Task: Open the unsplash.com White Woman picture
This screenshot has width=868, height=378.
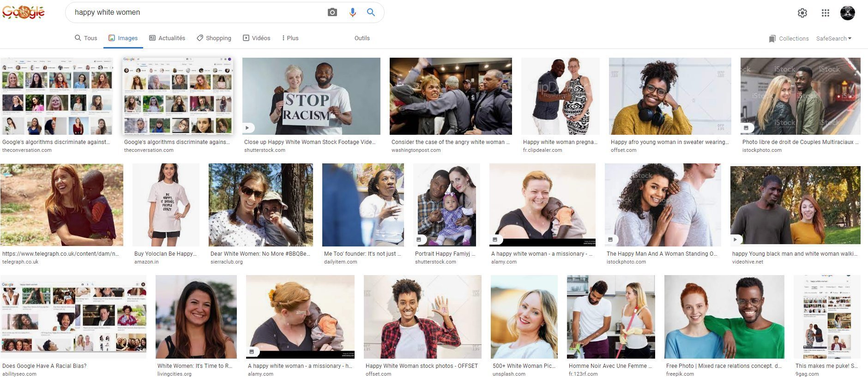Action: pyautogui.click(x=524, y=317)
